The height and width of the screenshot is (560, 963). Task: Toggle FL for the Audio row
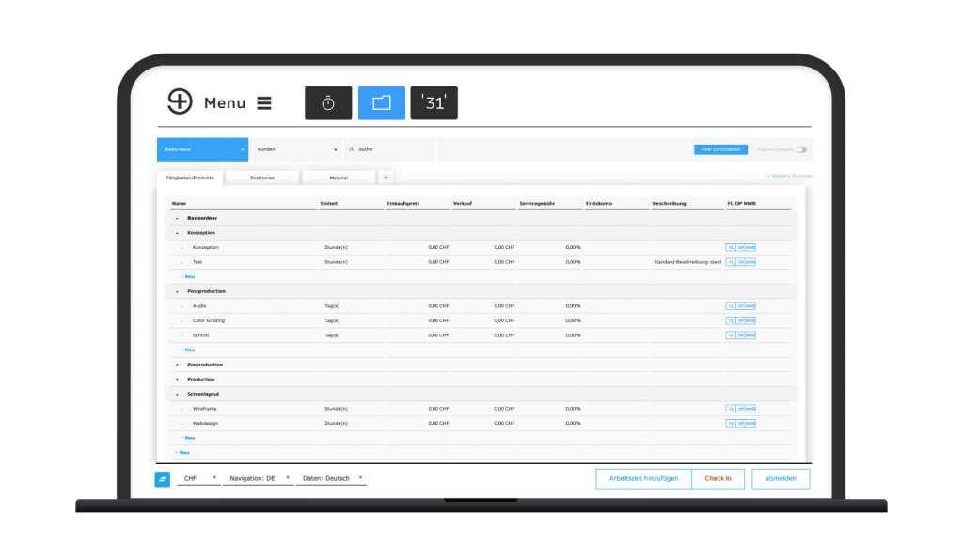pos(731,306)
